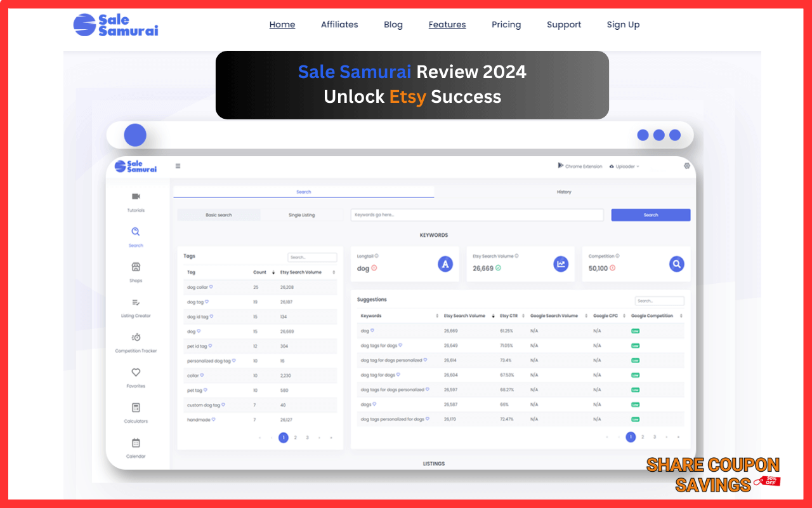Screen dimensions: 812x508
Task: Favorite the 'custom dog tag' heart icon
Action: click(223, 404)
